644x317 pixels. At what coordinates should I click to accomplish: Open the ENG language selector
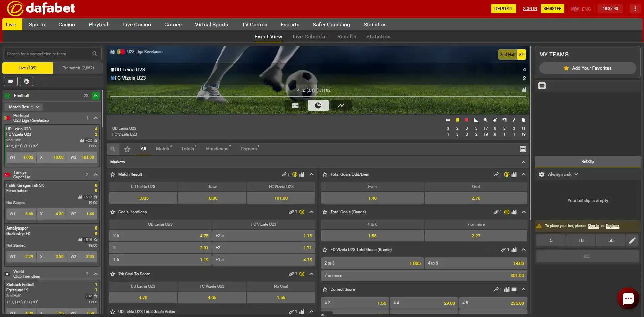coord(581,9)
